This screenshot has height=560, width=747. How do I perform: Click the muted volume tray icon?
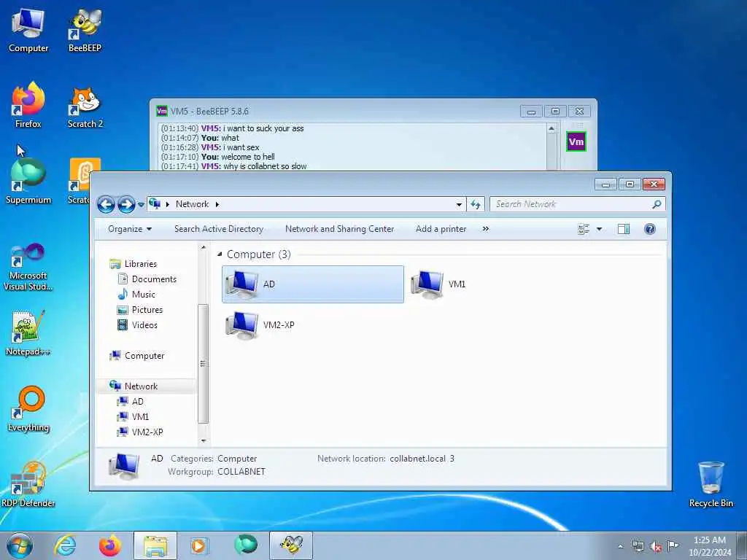(656, 546)
